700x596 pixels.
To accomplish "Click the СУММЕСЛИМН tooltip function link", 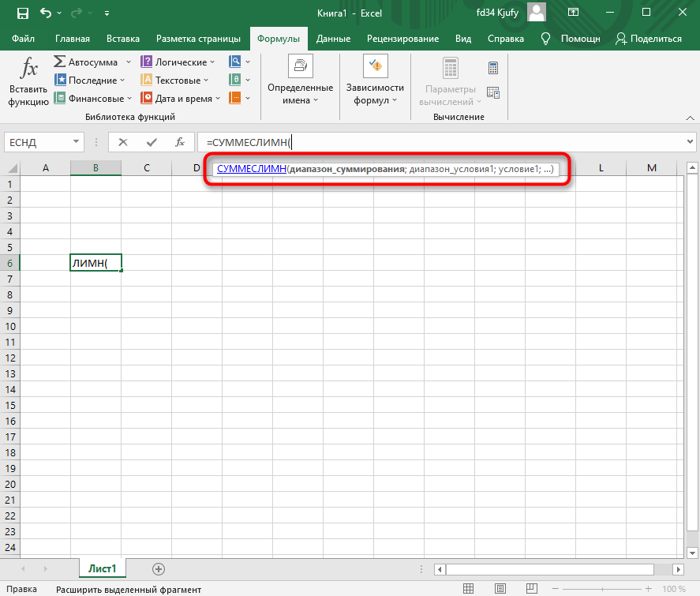I will (x=251, y=168).
